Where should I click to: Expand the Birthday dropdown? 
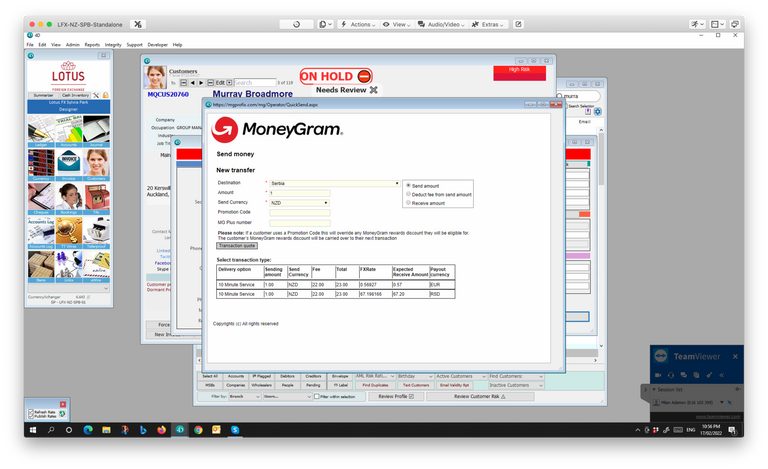tap(415, 376)
